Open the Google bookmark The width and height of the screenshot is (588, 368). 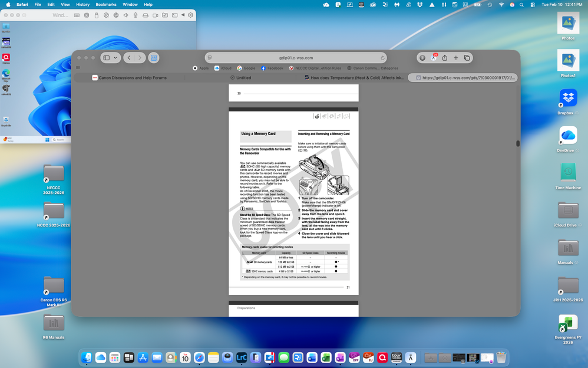(x=246, y=68)
